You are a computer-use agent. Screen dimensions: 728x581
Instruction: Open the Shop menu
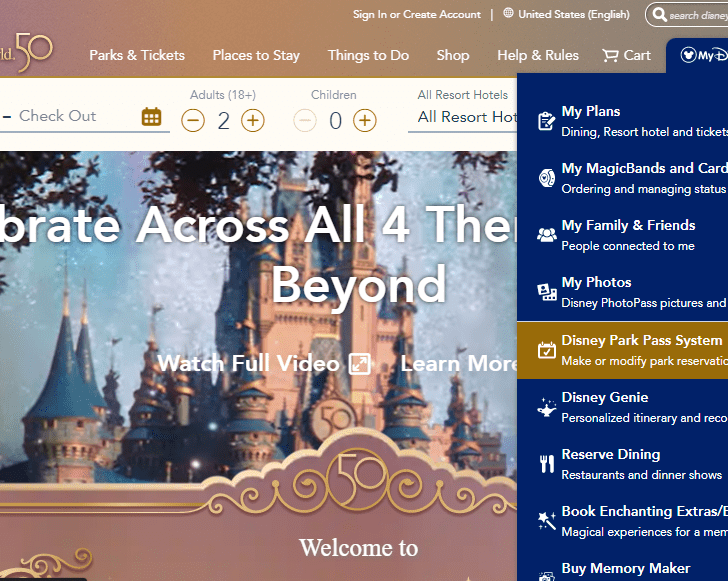453,55
